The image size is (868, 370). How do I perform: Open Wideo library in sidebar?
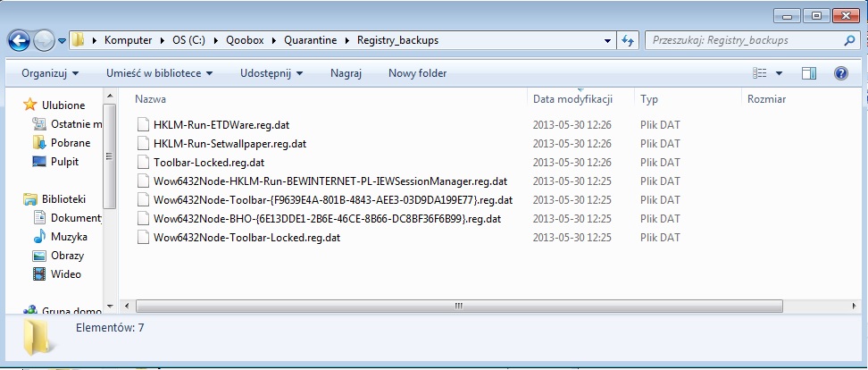tap(66, 274)
